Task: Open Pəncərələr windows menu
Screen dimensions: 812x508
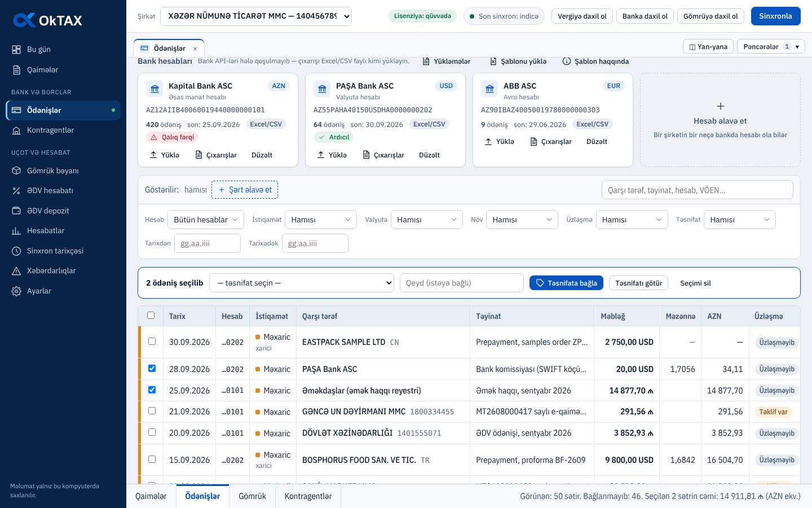Action: [771, 47]
